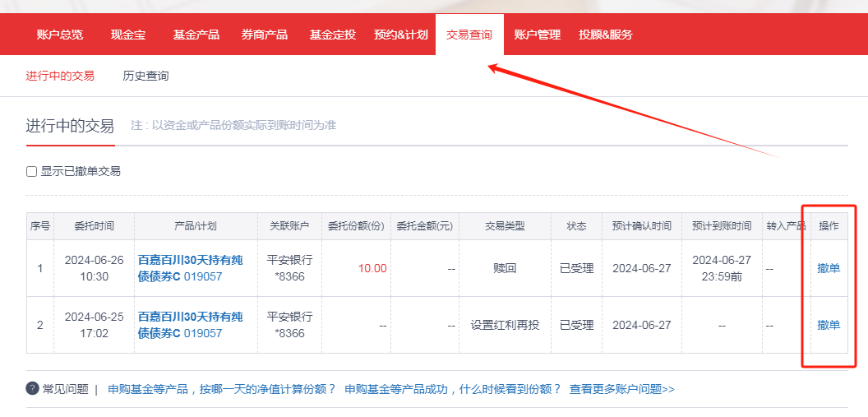868x417 pixels.
Task: Cancel the 设置红利再投 order with 撤单
Action: click(829, 325)
